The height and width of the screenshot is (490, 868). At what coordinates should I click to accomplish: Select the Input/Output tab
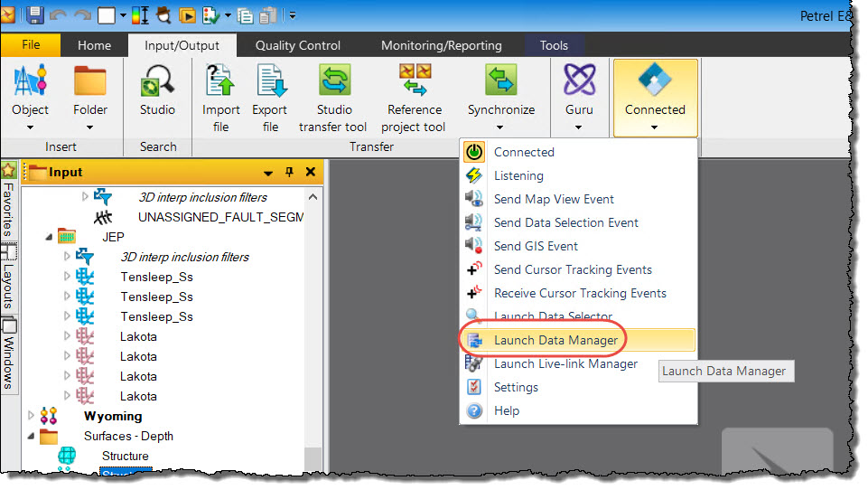point(182,45)
